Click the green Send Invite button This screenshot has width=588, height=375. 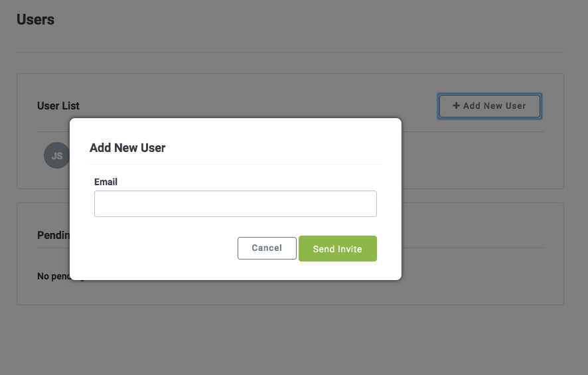coord(338,249)
